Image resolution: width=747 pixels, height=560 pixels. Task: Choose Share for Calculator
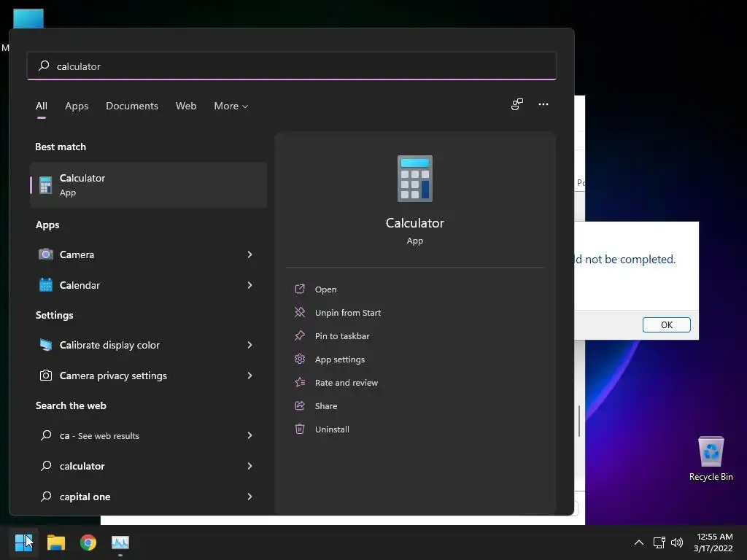tap(326, 405)
